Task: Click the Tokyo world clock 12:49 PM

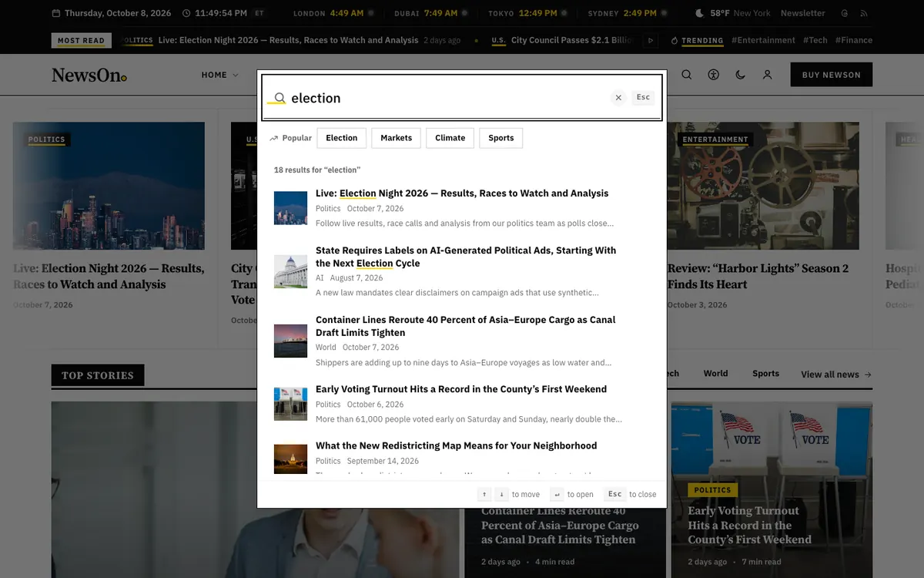Action: pyautogui.click(x=527, y=13)
